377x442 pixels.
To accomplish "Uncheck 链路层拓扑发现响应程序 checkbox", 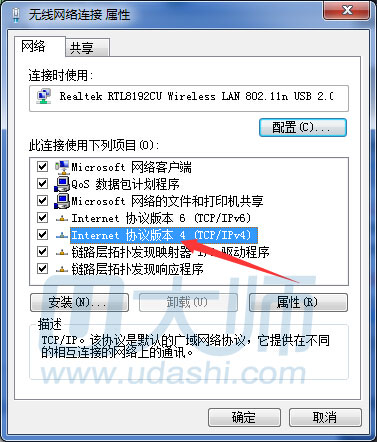I will [42, 269].
